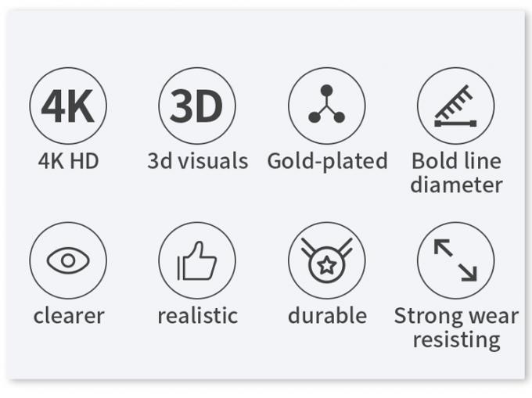The width and height of the screenshot is (532, 398).
Task: Click the "realistic" label
Action: (x=197, y=316)
